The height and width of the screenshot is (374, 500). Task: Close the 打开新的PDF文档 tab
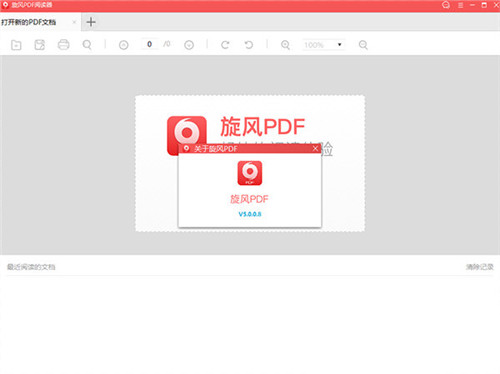[x=74, y=22]
